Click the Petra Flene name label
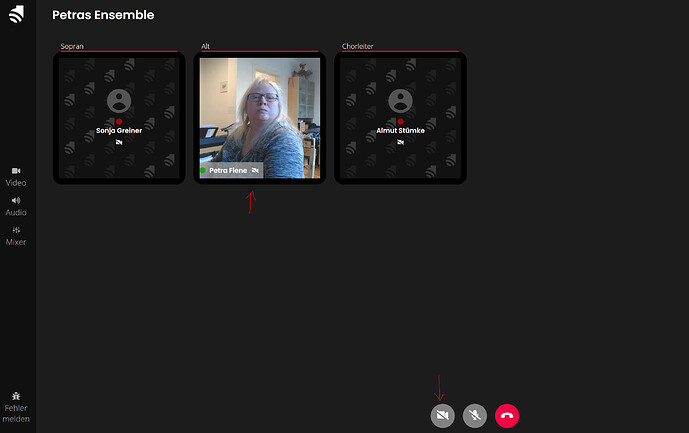Viewport: 689px width, 433px height. [x=228, y=170]
